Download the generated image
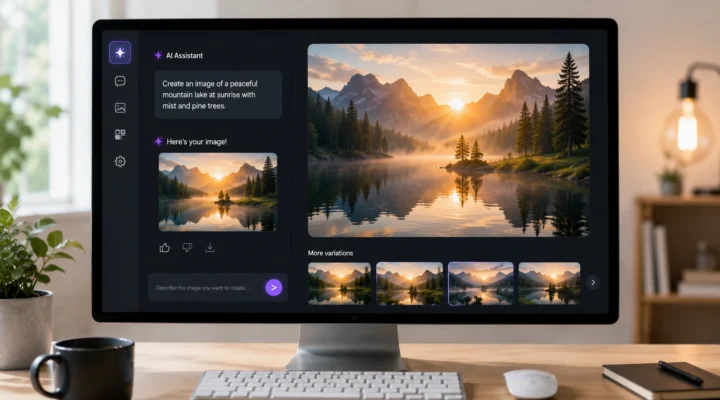The width and height of the screenshot is (720, 400). [210, 248]
